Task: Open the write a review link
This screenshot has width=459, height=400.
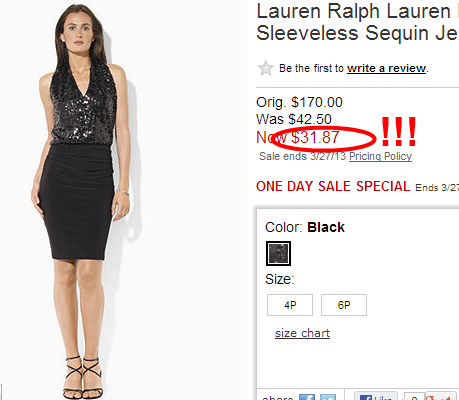Action: click(386, 68)
